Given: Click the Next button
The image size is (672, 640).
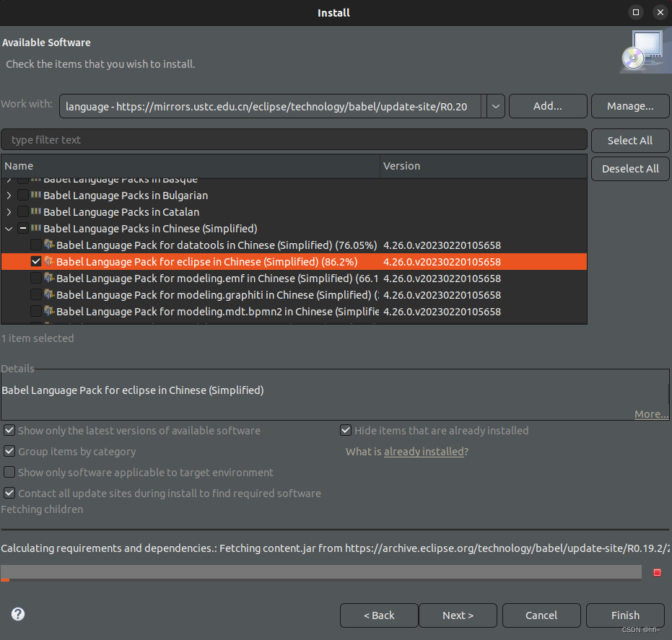Looking at the screenshot, I should click(x=458, y=615).
